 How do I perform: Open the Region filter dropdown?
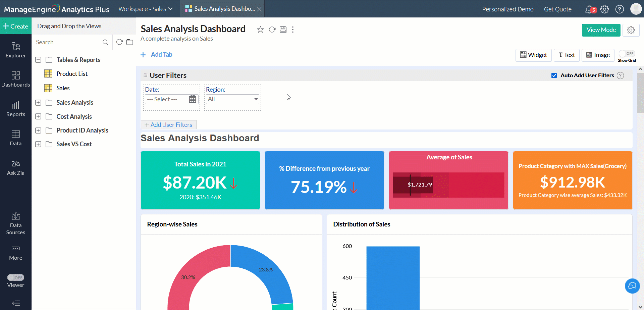point(232,99)
